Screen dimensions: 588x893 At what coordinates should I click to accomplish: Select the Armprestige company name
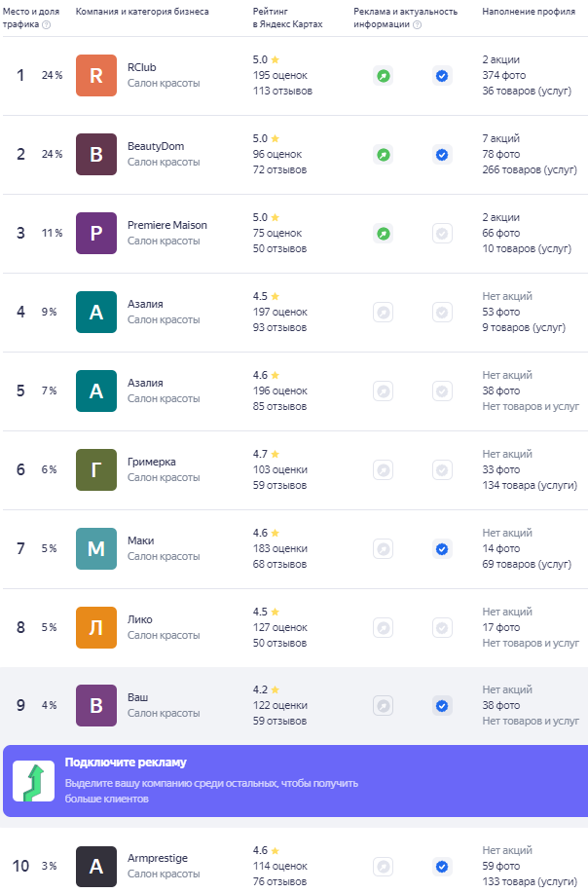coord(158,858)
